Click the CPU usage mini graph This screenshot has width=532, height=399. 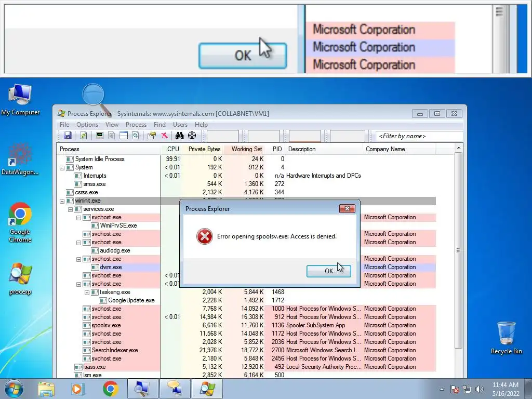[x=223, y=136]
